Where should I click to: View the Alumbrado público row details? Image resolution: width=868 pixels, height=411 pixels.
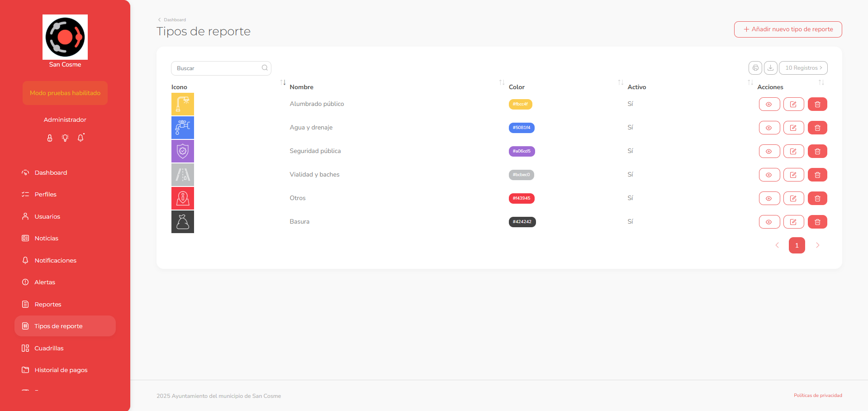tap(769, 104)
